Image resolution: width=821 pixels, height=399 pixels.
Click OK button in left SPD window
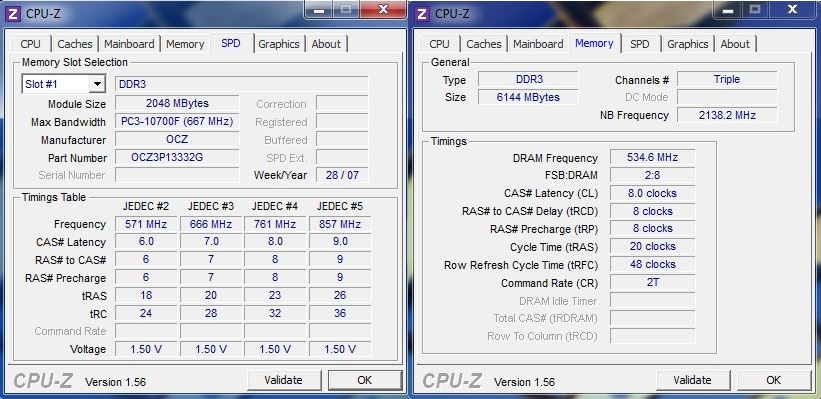364,380
